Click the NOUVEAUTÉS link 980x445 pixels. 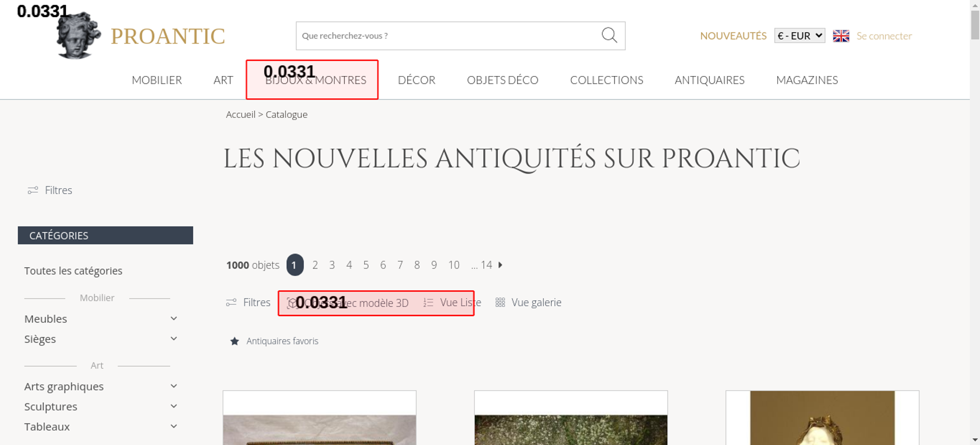click(x=733, y=36)
